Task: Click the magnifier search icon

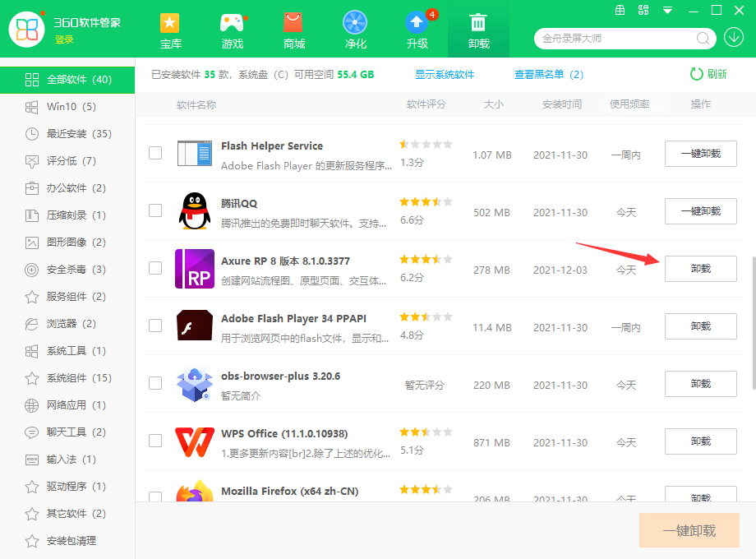Action: click(x=703, y=39)
